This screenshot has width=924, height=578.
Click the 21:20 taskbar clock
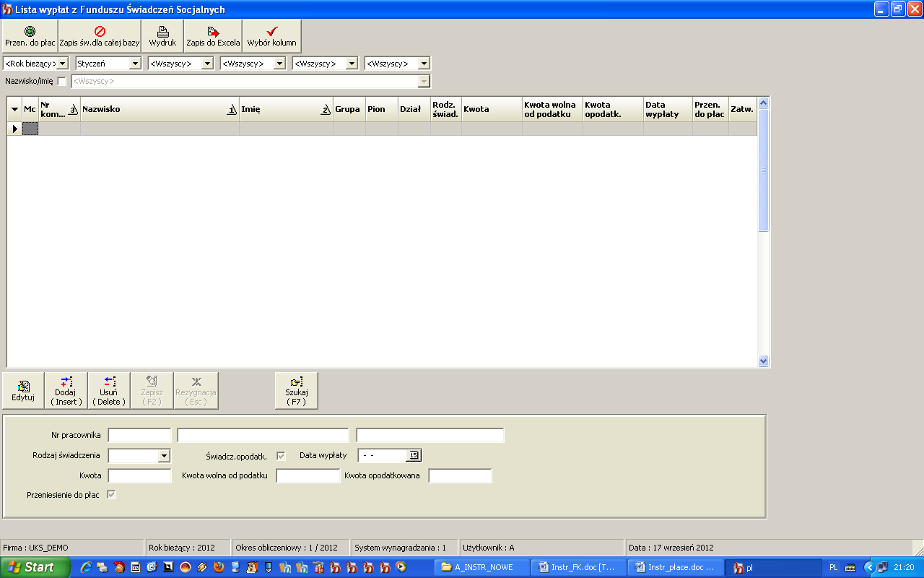click(x=904, y=568)
